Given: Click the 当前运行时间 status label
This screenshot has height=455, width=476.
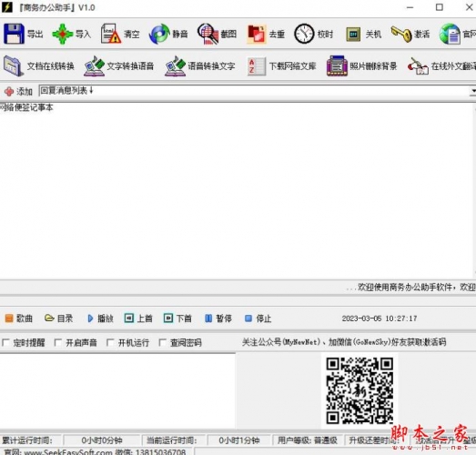Looking at the screenshot, I should click(171, 440).
